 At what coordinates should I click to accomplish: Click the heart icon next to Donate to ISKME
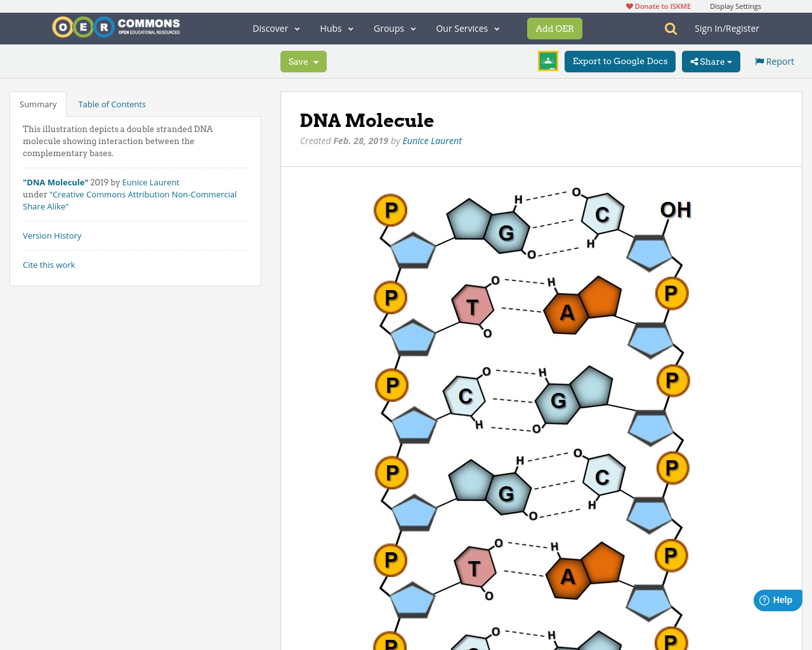pyautogui.click(x=628, y=5)
